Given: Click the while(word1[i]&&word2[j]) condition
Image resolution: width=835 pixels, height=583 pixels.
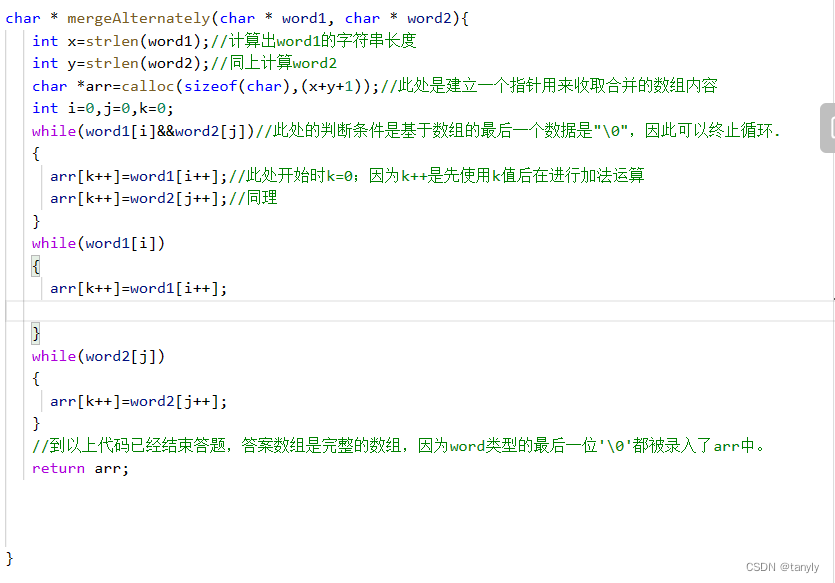Looking at the screenshot, I should click(x=145, y=130).
